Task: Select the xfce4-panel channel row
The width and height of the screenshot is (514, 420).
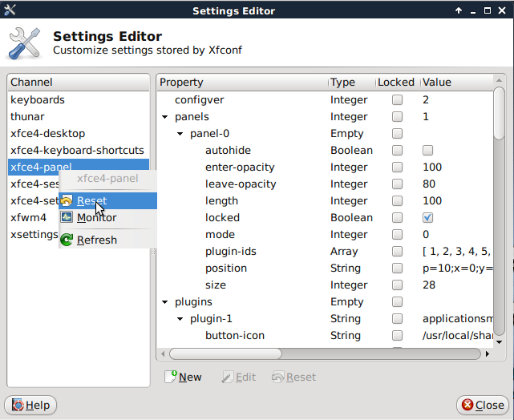Action: click(79, 165)
